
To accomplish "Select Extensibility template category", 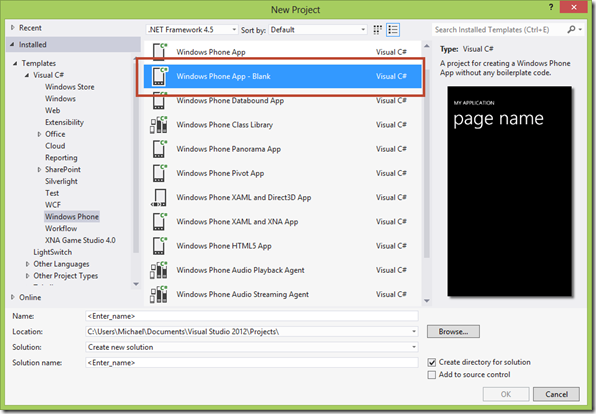I will tap(64, 122).
